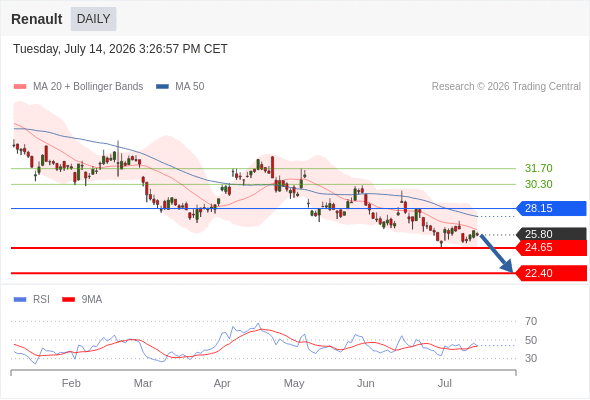The height and width of the screenshot is (400, 590).
Task: Click the May label on time axis
Action: point(294,383)
